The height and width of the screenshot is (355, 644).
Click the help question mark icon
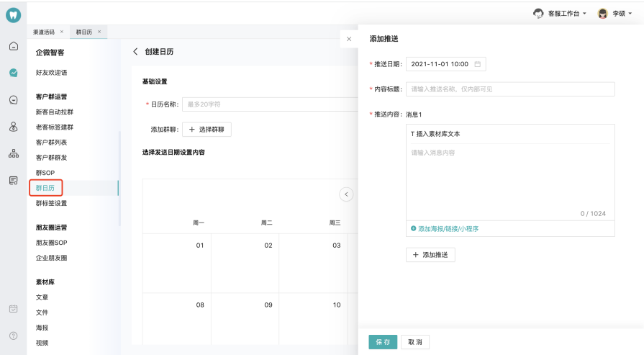coord(13,336)
